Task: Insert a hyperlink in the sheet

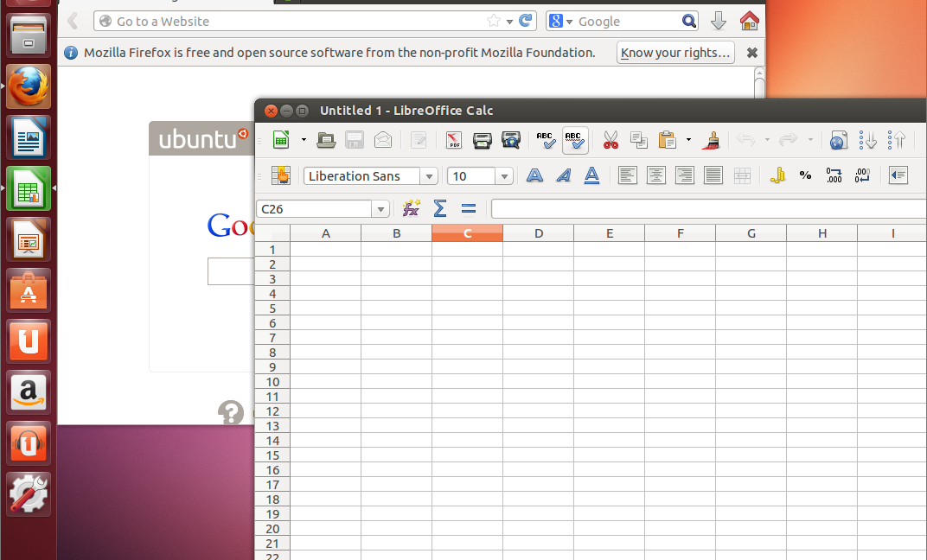Action: pos(837,140)
